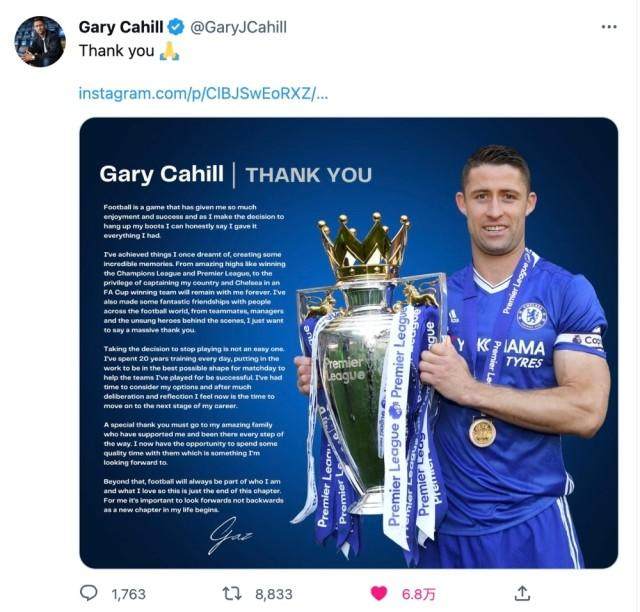Click the @GaryJCahill handle
The image size is (640, 612).
tap(238, 27)
